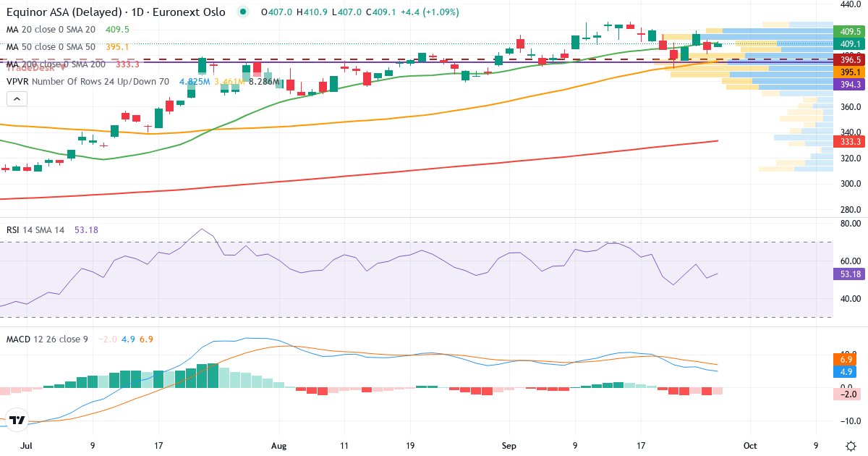The height and width of the screenshot is (456, 868).
Task: Click the −10.0 MACD scale value
Action: coord(850,421)
